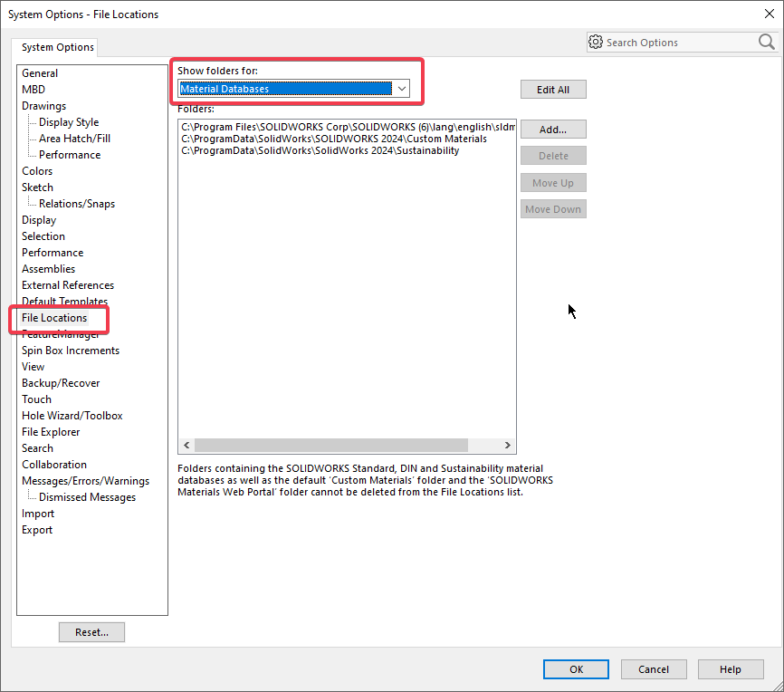Select Export options
The image size is (784, 692).
pyautogui.click(x=37, y=530)
